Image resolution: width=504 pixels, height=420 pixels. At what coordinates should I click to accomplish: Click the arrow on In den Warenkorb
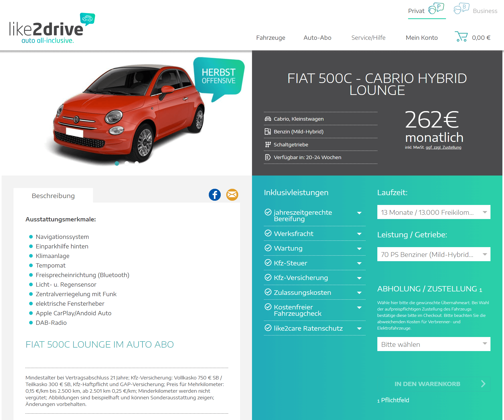pyautogui.click(x=483, y=384)
